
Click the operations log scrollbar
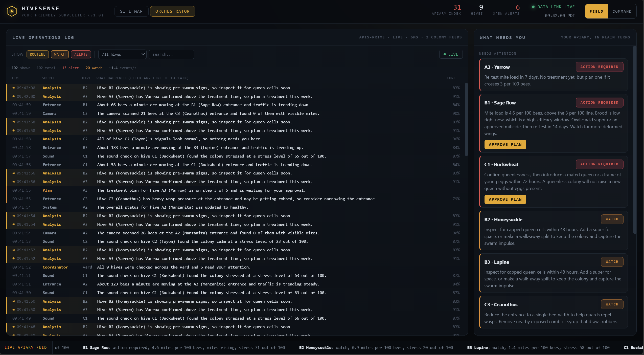coord(466,119)
